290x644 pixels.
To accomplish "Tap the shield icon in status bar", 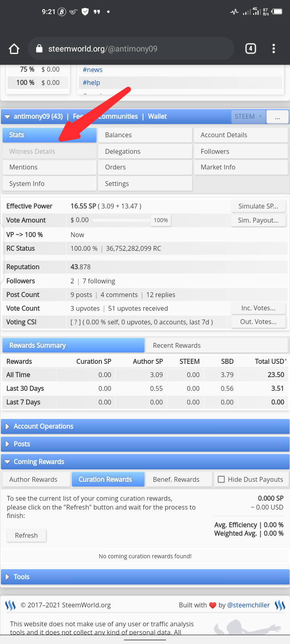I will click(x=85, y=12).
